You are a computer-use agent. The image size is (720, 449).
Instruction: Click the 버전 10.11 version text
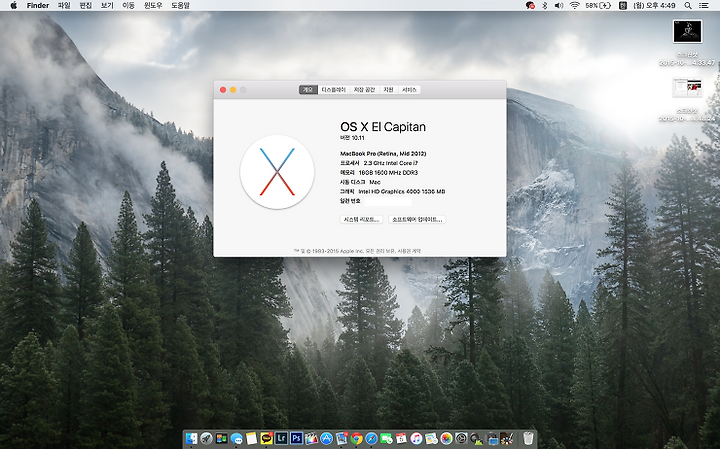pyautogui.click(x=352, y=138)
